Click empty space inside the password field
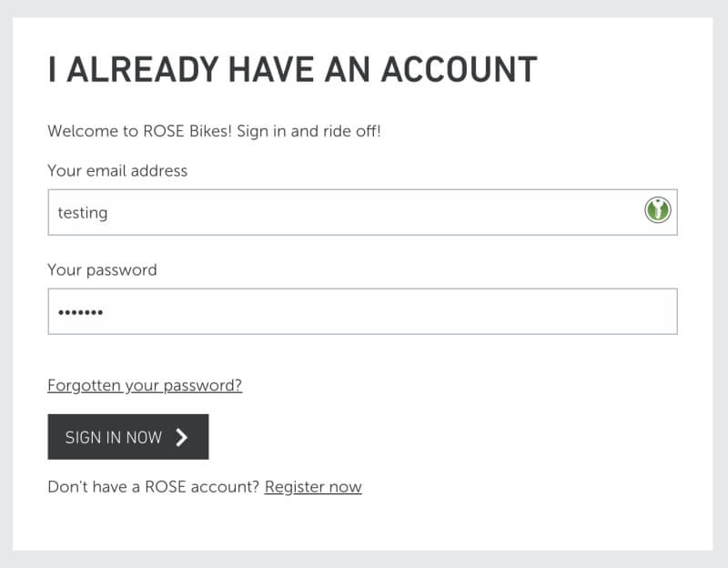The width and height of the screenshot is (728, 568). click(x=409, y=311)
